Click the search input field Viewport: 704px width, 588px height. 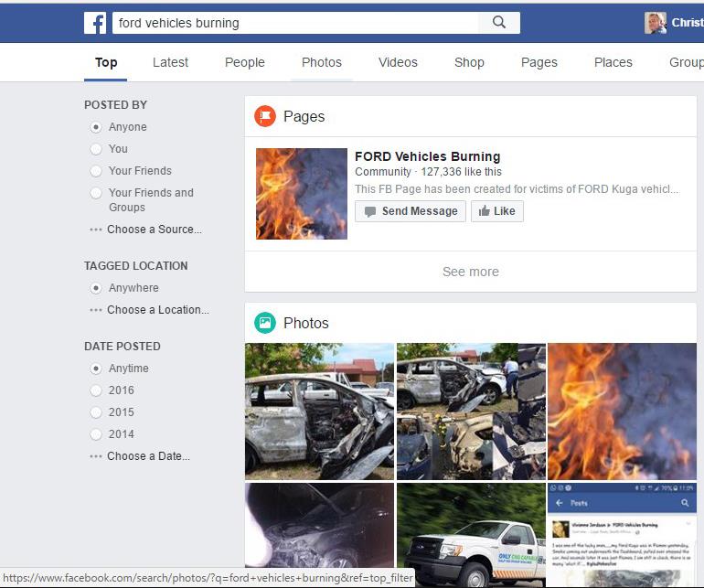click(295, 23)
